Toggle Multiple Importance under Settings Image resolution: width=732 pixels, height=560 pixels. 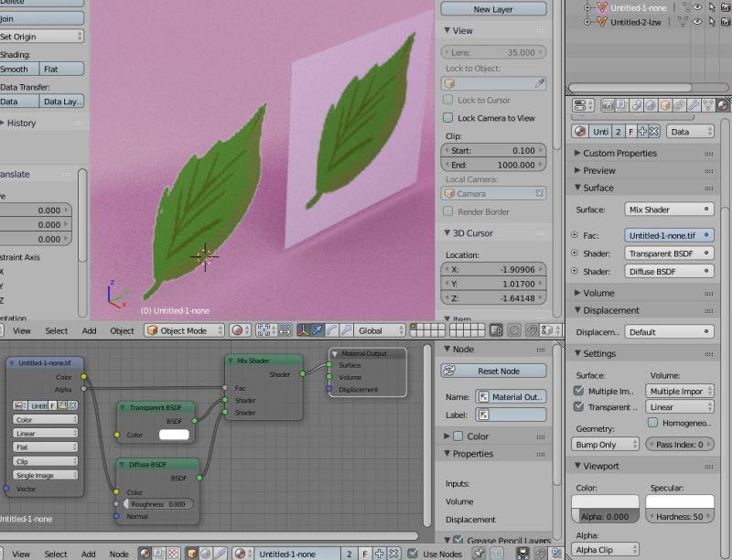(x=578, y=390)
